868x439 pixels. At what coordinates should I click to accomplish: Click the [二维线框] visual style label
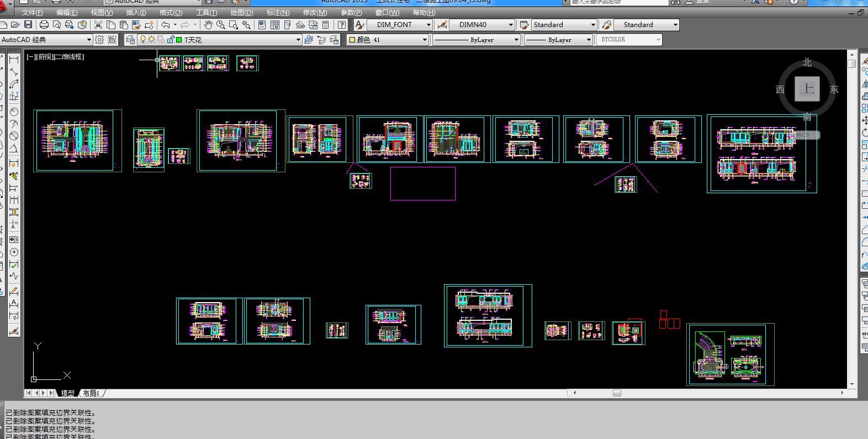[69, 57]
